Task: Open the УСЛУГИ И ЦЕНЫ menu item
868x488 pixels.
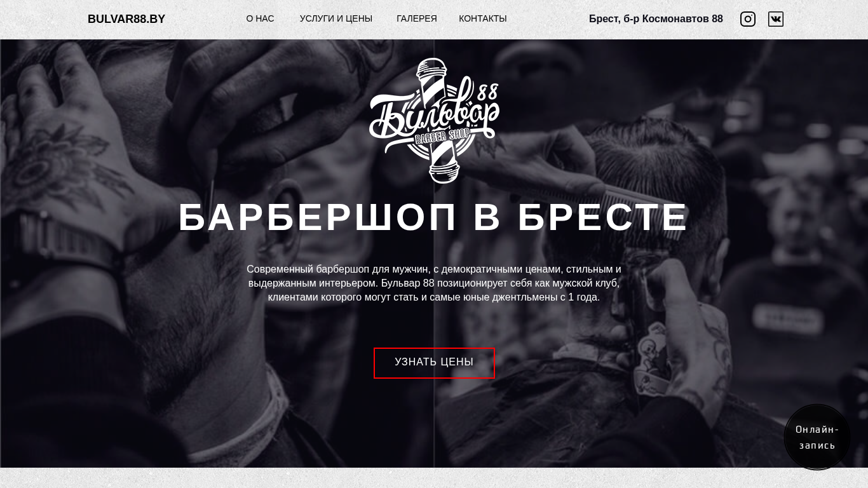Action: [x=336, y=19]
